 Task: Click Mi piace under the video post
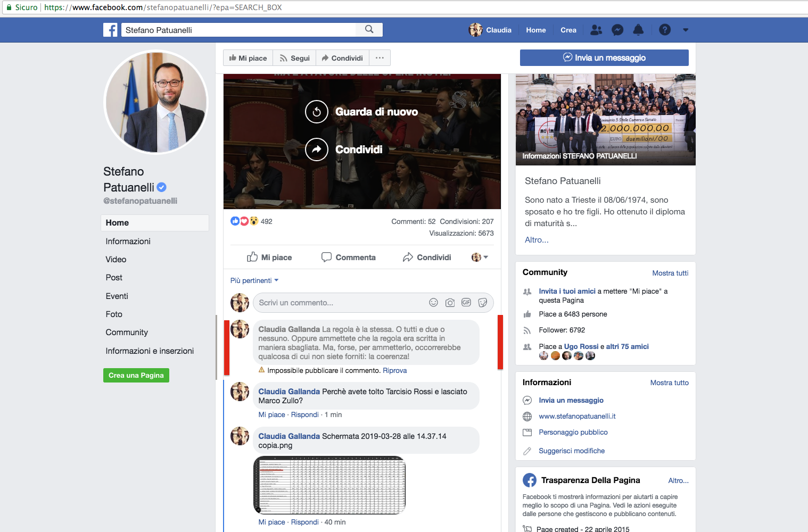click(x=269, y=257)
